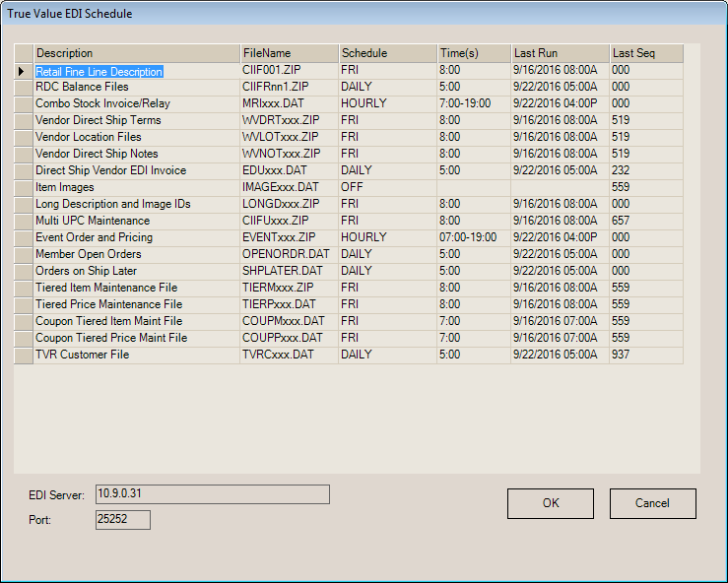Viewport: 728px width, 583px height.
Task: Click HOURLY schedule in EVENTxxx.ZIP row
Action: point(388,237)
